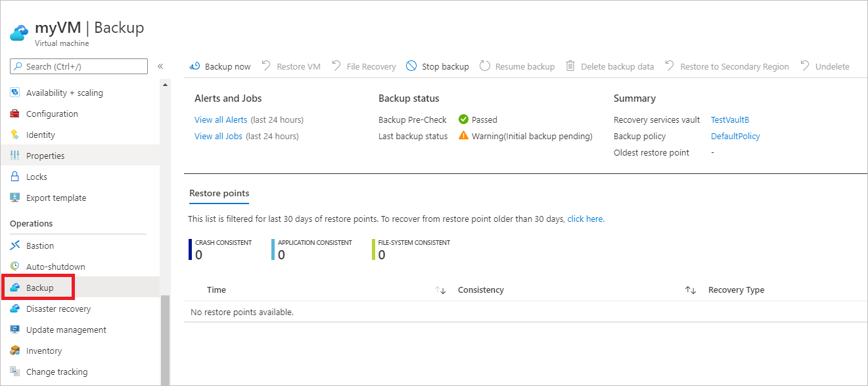
Task: Toggle sorting on the Time column
Action: tap(440, 289)
